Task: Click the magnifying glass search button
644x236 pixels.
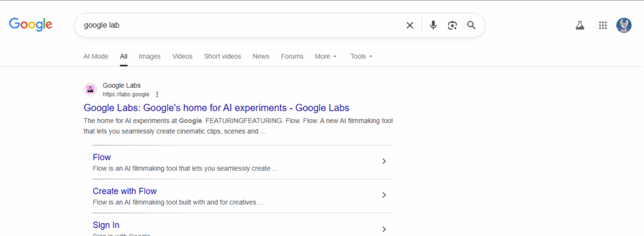Action: (471, 25)
